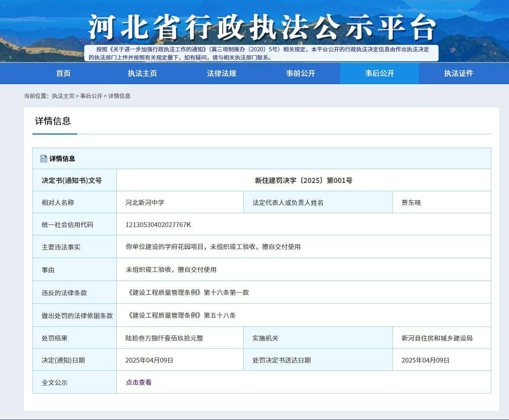Click the document icon beside the 详情信息 panel header
The image size is (509, 420).
point(44,158)
